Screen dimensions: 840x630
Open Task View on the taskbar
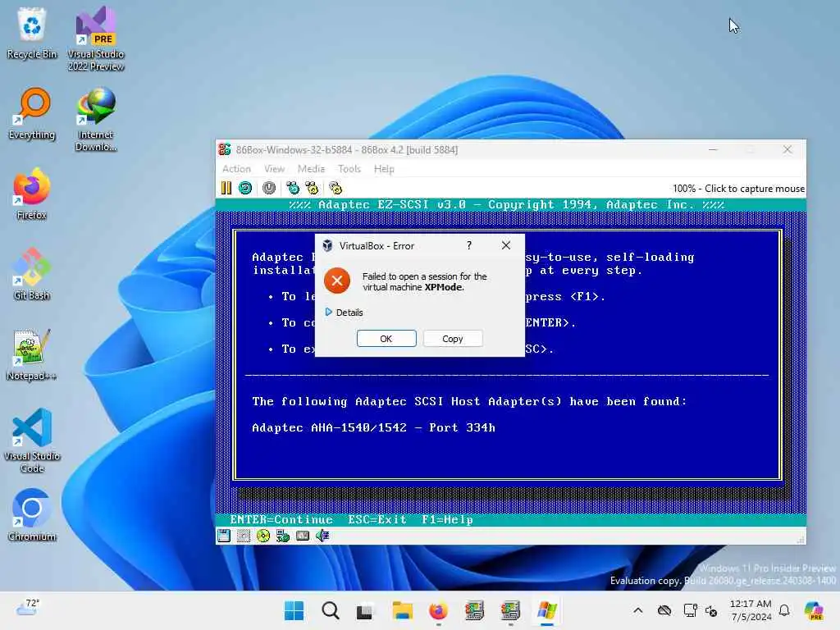pos(365,610)
